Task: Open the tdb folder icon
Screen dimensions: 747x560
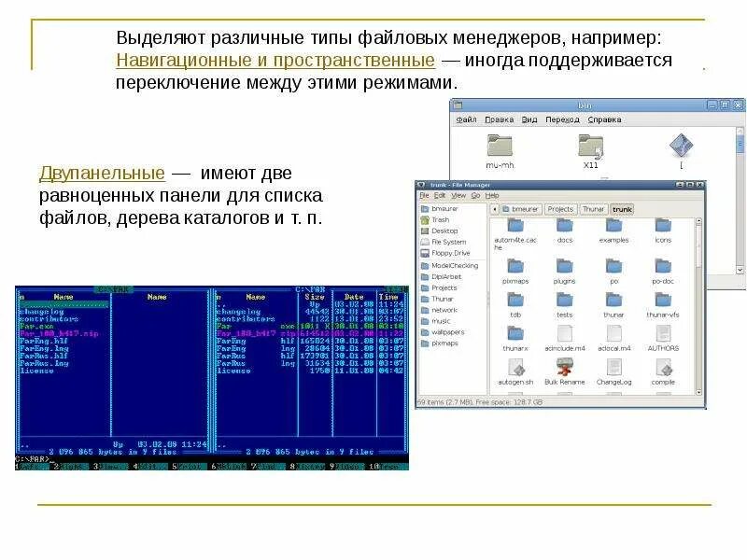Action: click(x=515, y=301)
